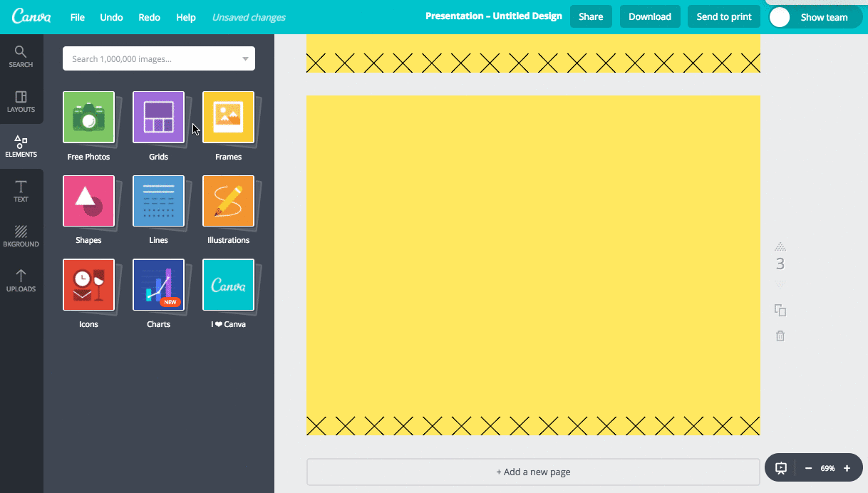The width and height of the screenshot is (868, 493).
Task: Open the image search dropdown
Action: 246,58
